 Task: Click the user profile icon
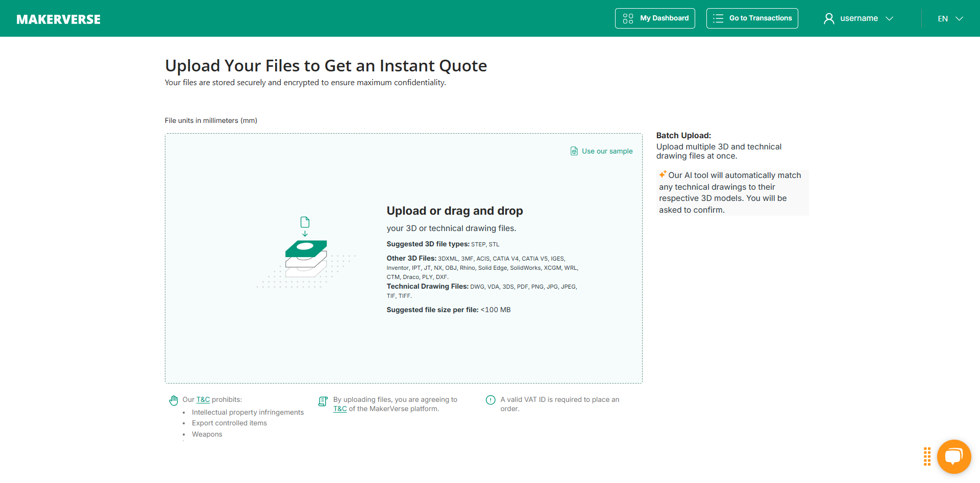coord(829,18)
